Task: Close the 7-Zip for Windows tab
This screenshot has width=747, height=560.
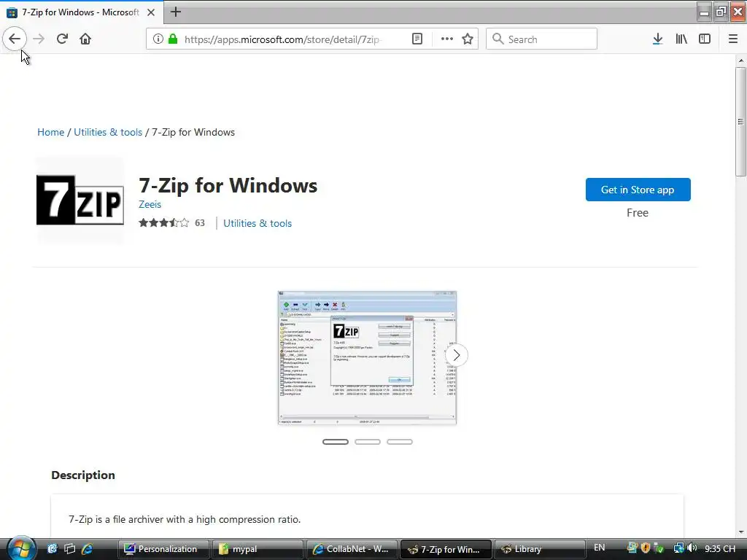Action: coord(151,12)
